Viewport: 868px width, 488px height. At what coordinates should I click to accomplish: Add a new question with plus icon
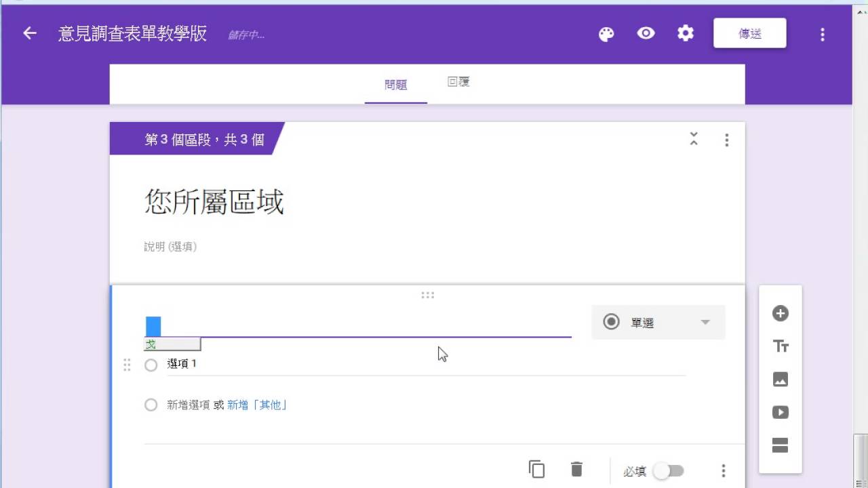pos(781,313)
